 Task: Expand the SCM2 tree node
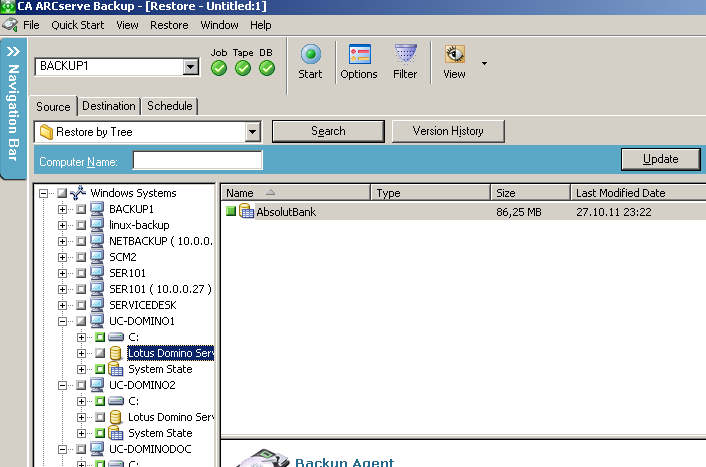(x=62, y=257)
